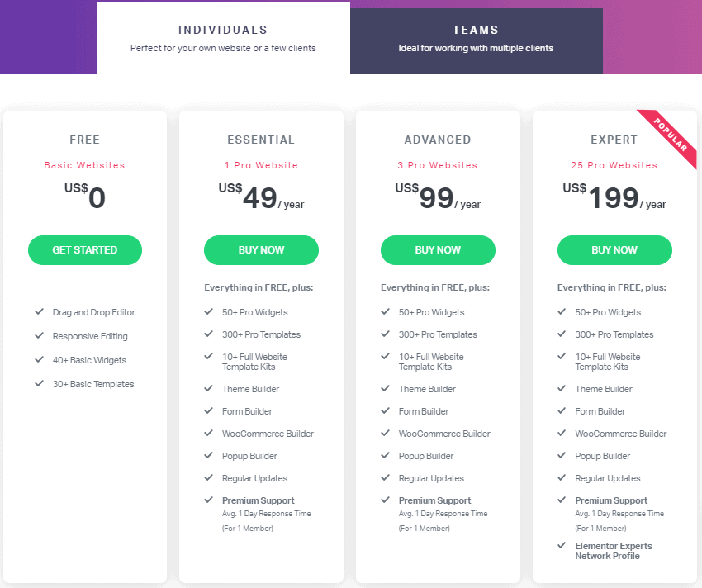Click the 3 Pro Websites label
The image size is (702, 588).
pyautogui.click(x=438, y=165)
